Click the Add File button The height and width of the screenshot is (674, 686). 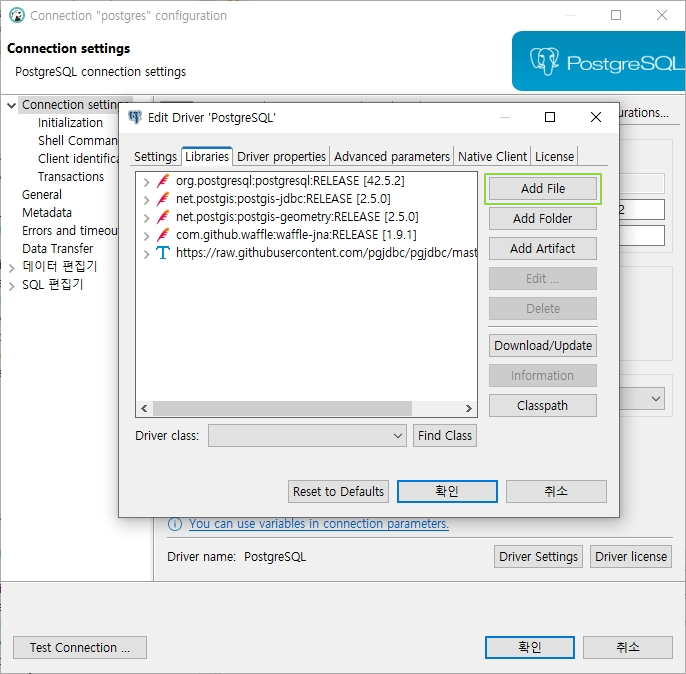542,189
